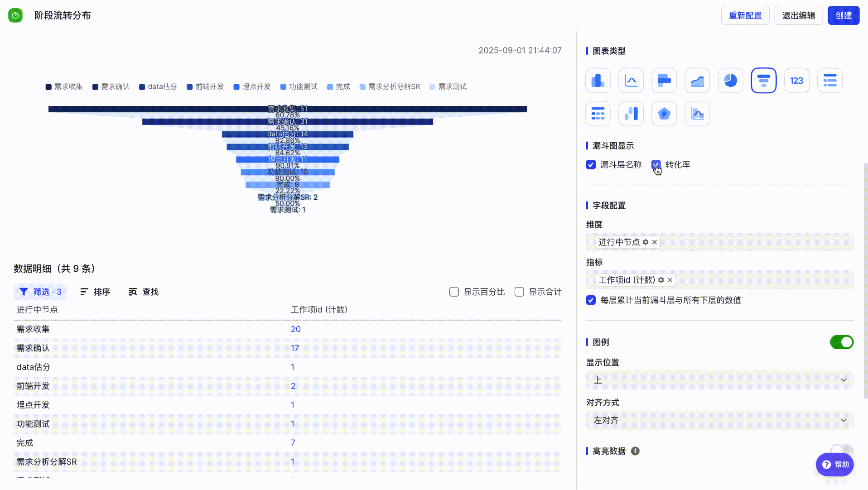
Task: Uncheck the 漏斗层名称 checkbox
Action: (x=591, y=165)
